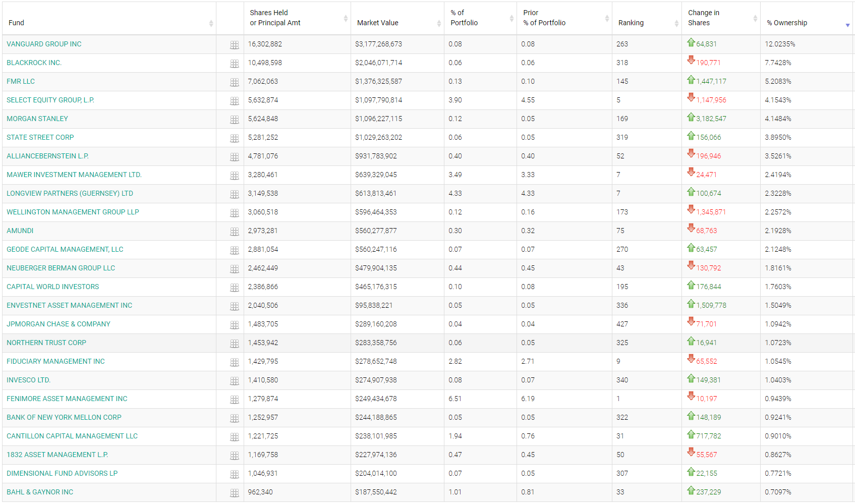The width and height of the screenshot is (855, 504).
Task: Open ALLIANCEBERNSTEIN L.P. link
Action: click(47, 156)
